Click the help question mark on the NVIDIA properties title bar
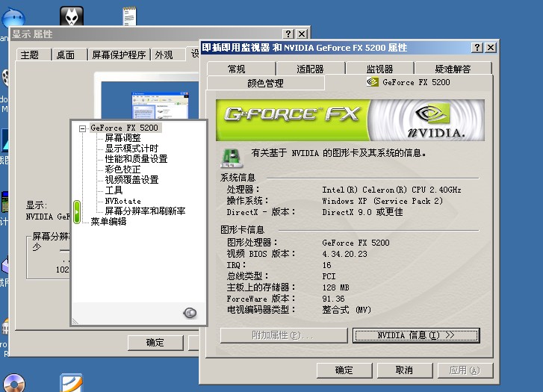The image size is (543, 392). 477,48
